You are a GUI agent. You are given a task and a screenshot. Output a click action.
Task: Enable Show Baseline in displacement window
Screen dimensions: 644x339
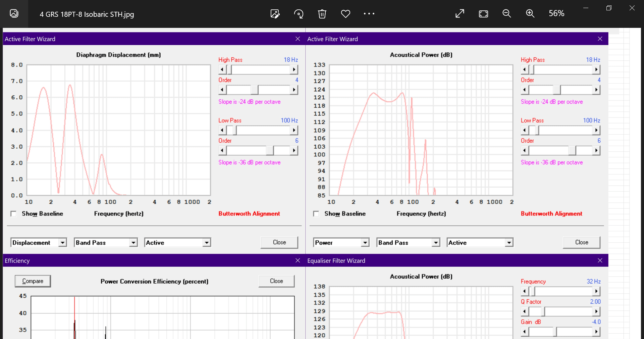pos(13,214)
